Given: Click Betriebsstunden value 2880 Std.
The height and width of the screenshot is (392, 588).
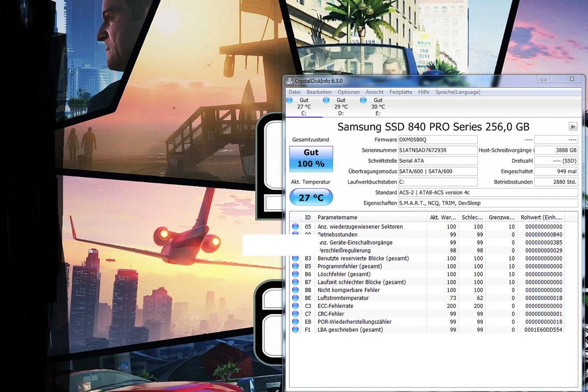Looking at the screenshot, I should click(556, 182).
